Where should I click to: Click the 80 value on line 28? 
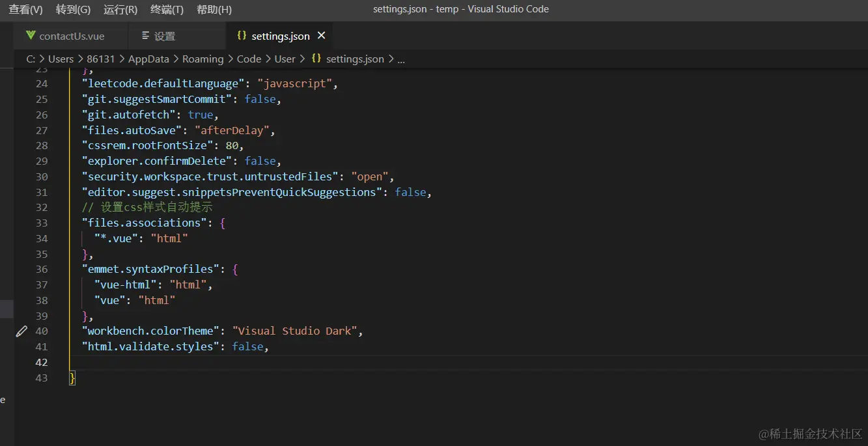232,145
